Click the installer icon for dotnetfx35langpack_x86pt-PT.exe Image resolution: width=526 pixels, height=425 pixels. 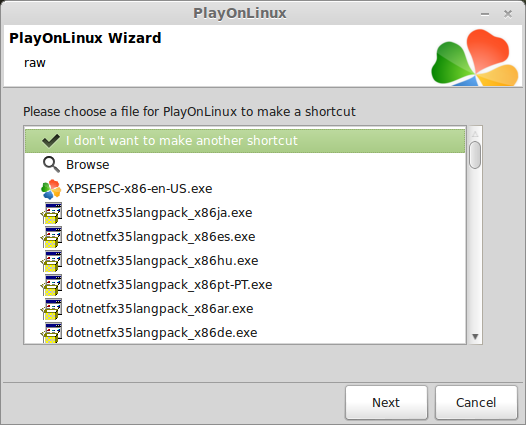point(51,285)
